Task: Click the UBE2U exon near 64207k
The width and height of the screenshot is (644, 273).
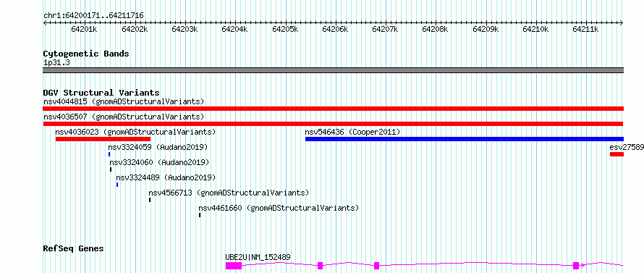Action: click(x=376, y=266)
